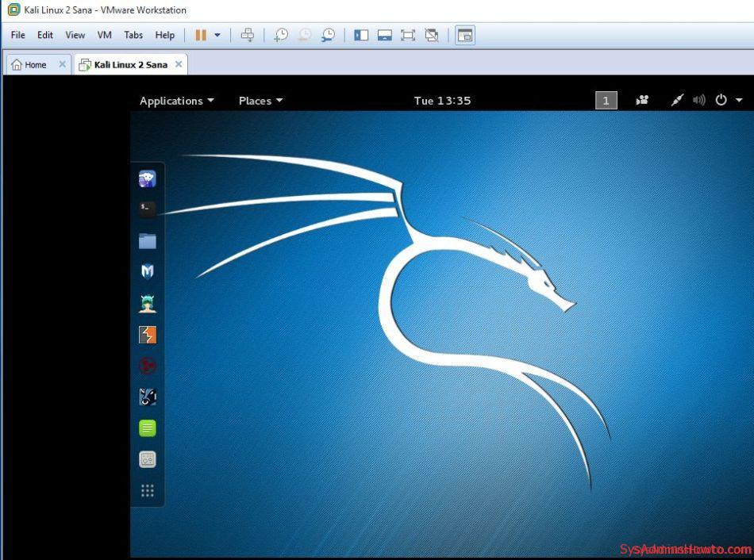This screenshot has height=560, width=754.
Task: Launch Maltego from the dock
Action: pyautogui.click(x=147, y=366)
